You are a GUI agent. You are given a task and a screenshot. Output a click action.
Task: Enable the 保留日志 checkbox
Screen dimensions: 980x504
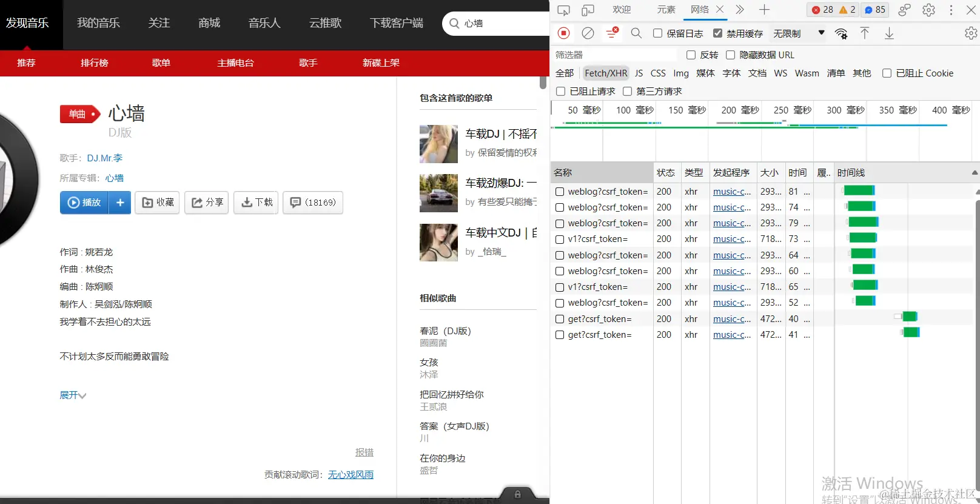coord(657,33)
